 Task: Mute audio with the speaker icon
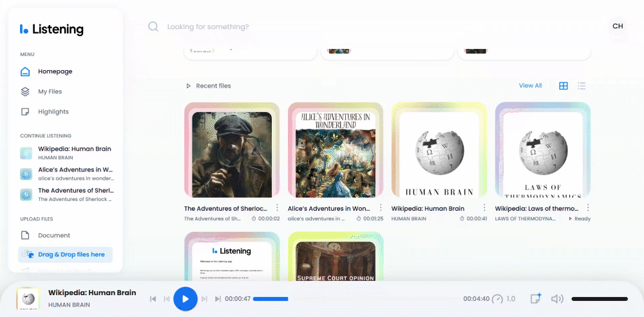pyautogui.click(x=557, y=299)
